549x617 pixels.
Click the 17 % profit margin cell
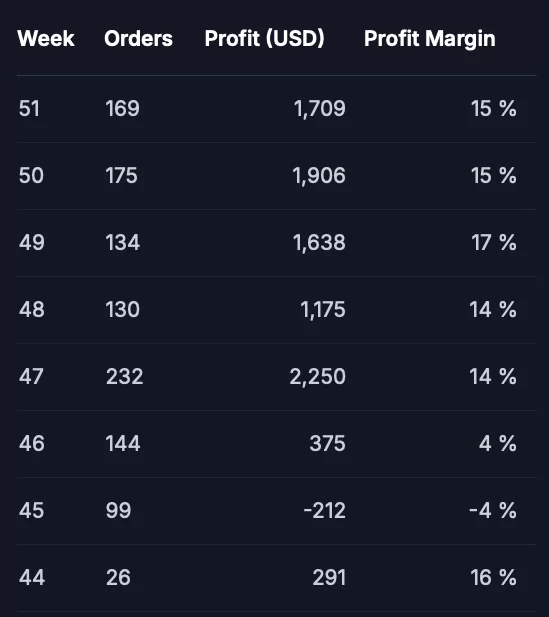(x=494, y=242)
